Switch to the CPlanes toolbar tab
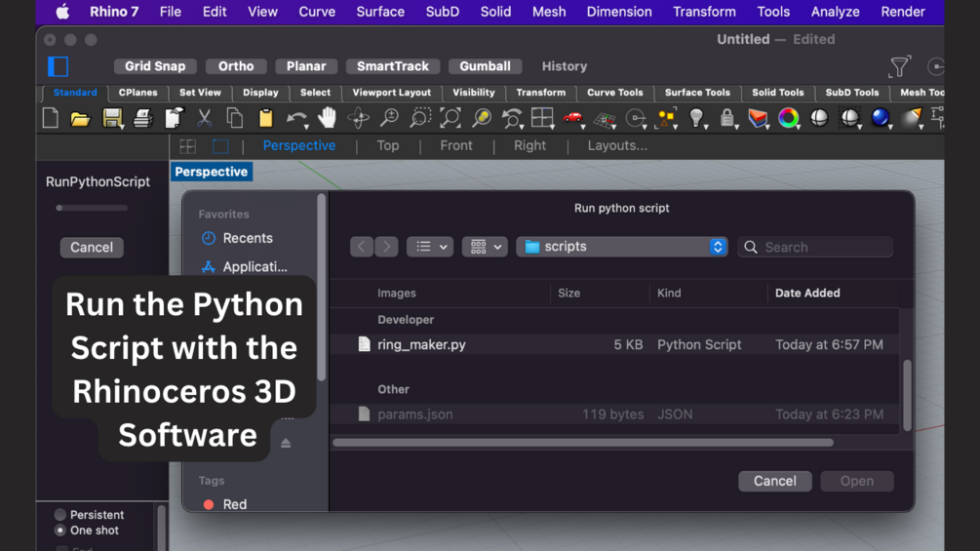 (x=138, y=93)
